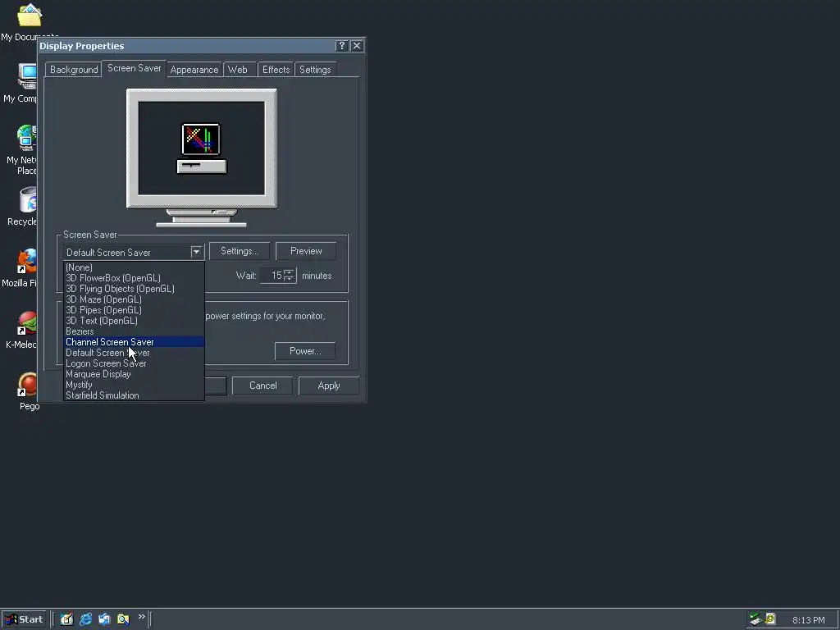Click the screen saver preview monitor image
This screenshot has height=630, width=840.
[202, 157]
